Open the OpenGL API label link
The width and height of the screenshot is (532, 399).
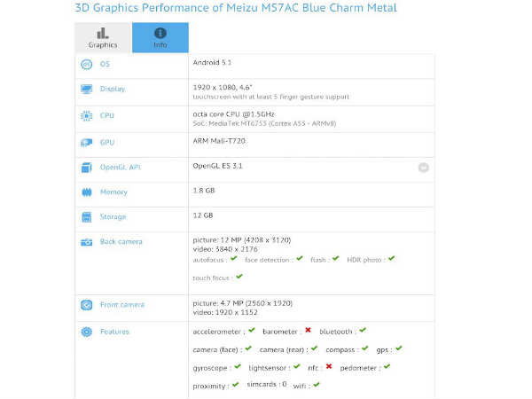(121, 168)
